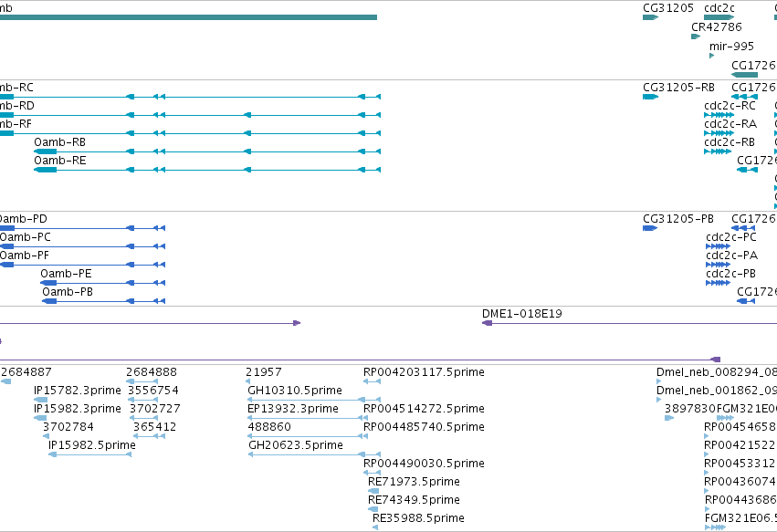Select the RE71973.5prime EST label
This screenshot has width=777, height=532.
(414, 482)
